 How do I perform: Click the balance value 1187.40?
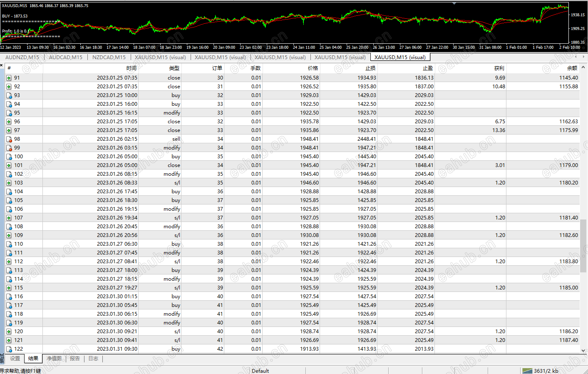coord(568,340)
